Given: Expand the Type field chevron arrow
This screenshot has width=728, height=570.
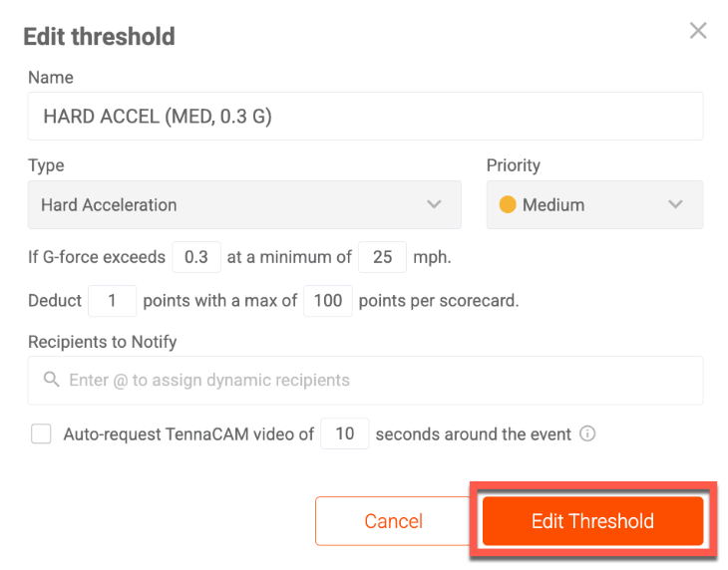Looking at the screenshot, I should click(434, 204).
